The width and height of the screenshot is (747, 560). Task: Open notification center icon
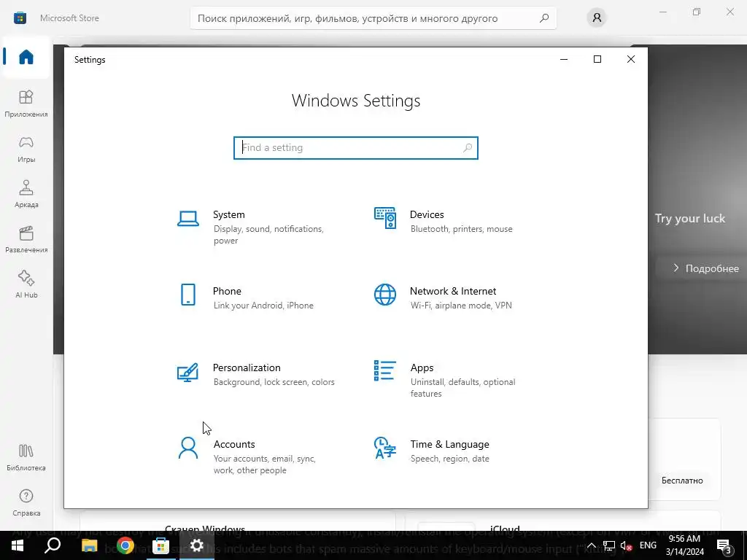[x=724, y=546]
